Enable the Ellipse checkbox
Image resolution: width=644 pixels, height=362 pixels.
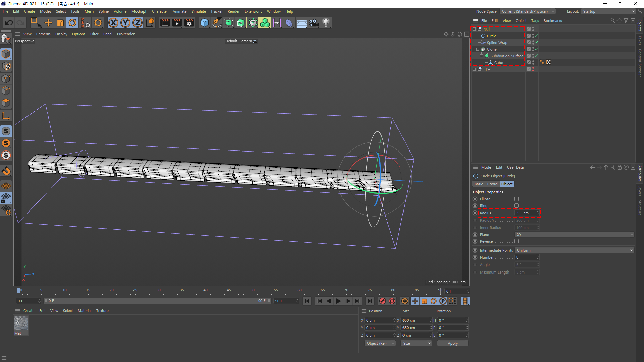(516, 199)
